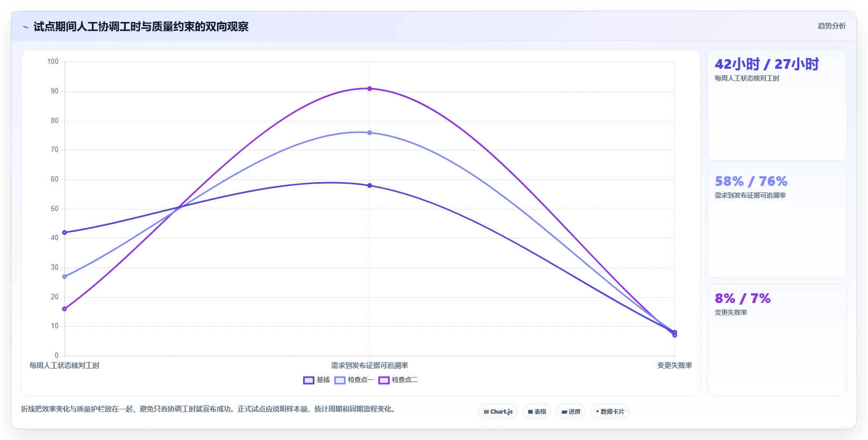Click the 每周人工状态核对工时 axis label
Image resolution: width=868 pixels, height=440 pixels.
(64, 365)
